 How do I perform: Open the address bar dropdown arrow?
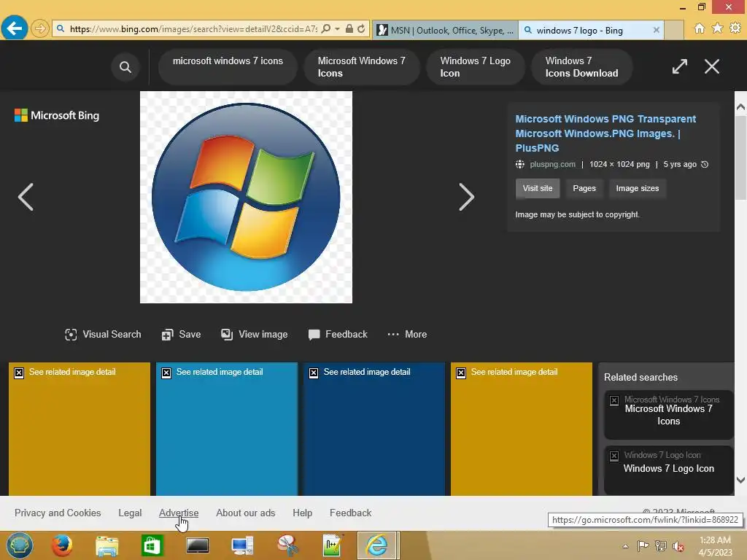[337, 29]
